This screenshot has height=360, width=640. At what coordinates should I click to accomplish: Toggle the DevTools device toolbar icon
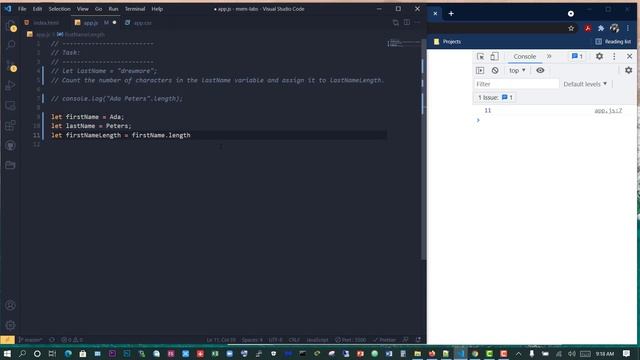494,56
